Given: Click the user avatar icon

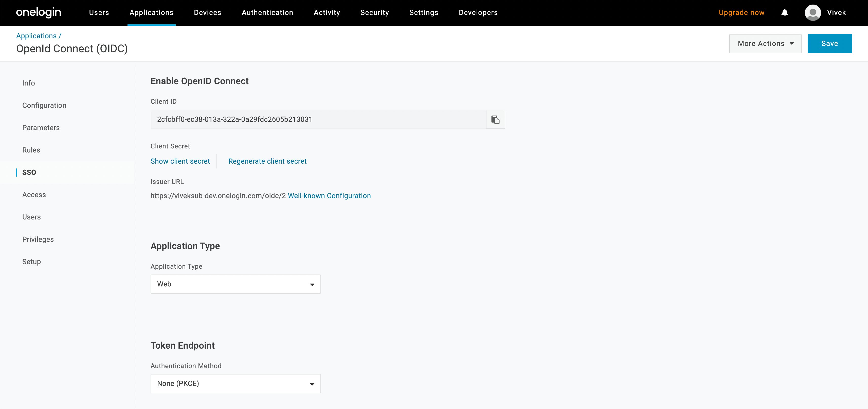Looking at the screenshot, I should (813, 13).
